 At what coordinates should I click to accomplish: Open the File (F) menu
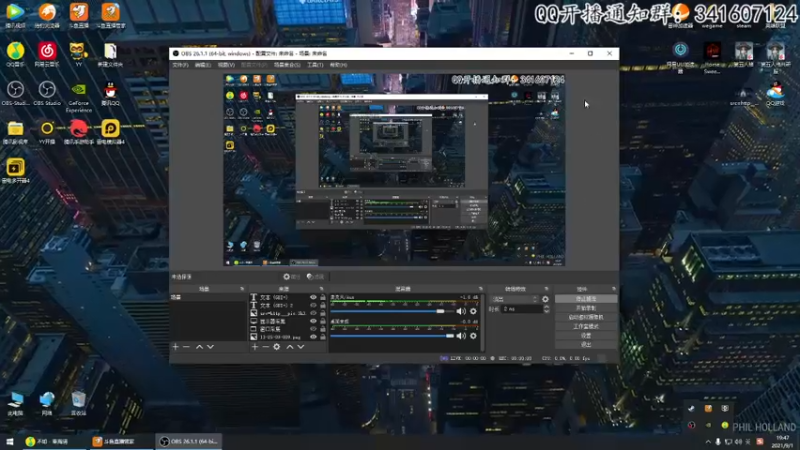coord(180,65)
